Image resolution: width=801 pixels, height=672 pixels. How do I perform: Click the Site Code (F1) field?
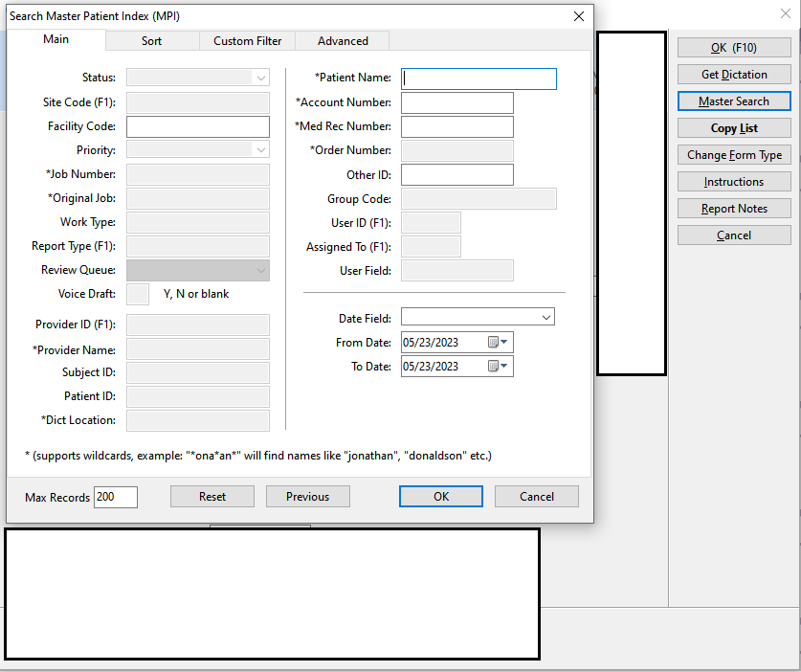click(198, 102)
